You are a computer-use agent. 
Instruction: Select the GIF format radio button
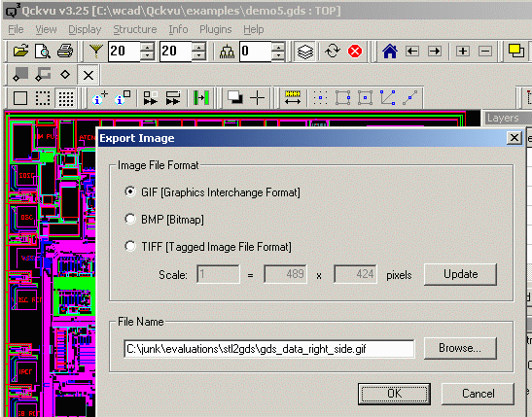tap(130, 191)
